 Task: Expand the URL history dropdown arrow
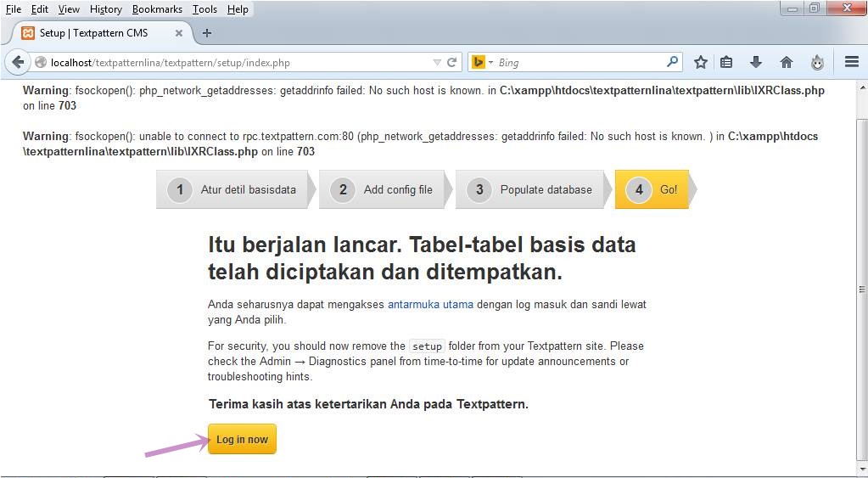pos(437,62)
